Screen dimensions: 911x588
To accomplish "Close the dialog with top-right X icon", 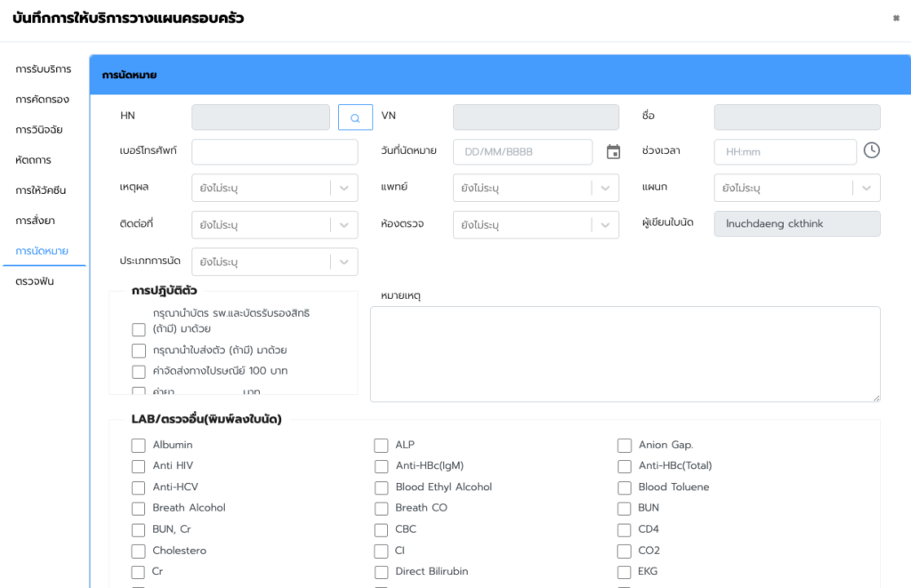I will coord(896,18).
